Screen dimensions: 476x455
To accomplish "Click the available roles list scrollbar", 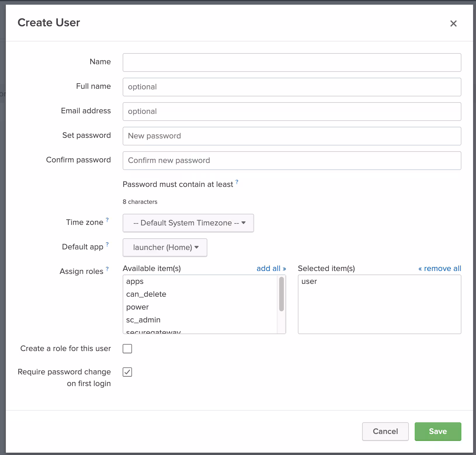I will (282, 294).
